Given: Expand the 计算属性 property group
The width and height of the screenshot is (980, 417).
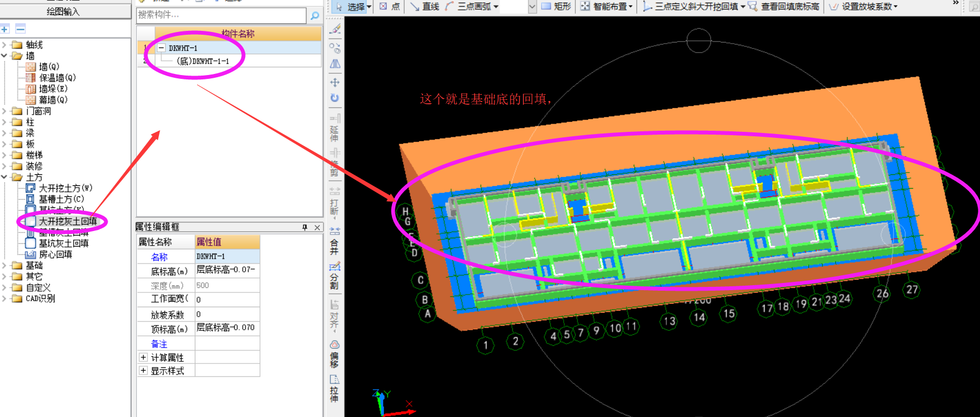Looking at the screenshot, I should pos(144,357).
